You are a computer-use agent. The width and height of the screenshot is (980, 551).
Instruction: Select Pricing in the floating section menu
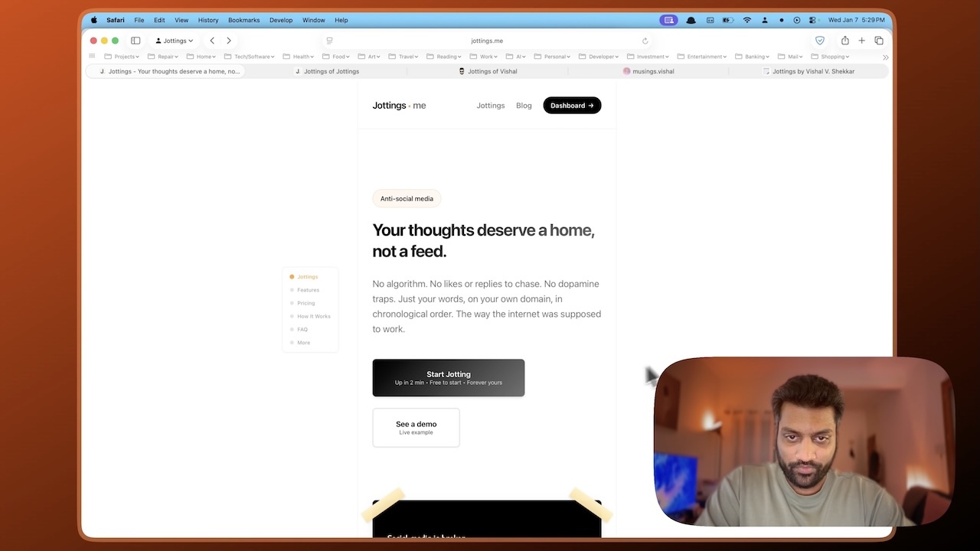point(305,303)
